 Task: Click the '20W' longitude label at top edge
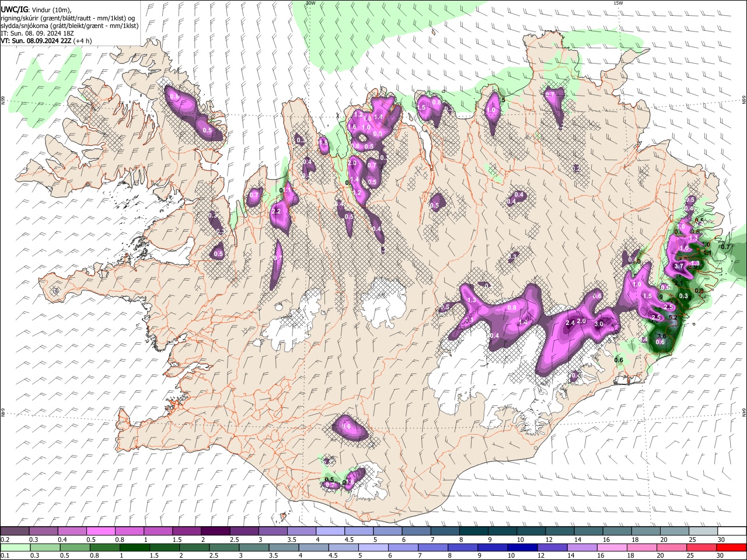[310, 3]
